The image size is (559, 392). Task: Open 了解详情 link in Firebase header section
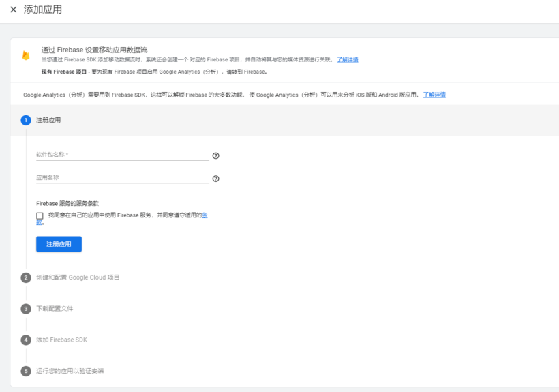click(348, 59)
